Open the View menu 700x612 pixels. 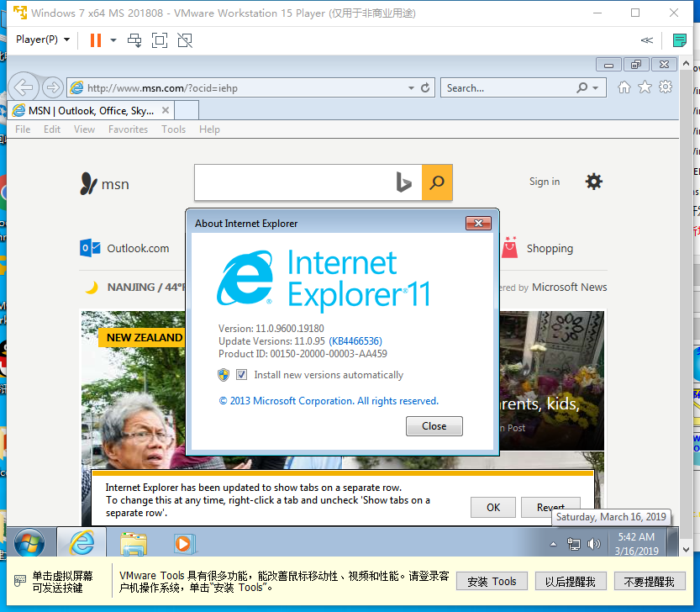point(84,129)
